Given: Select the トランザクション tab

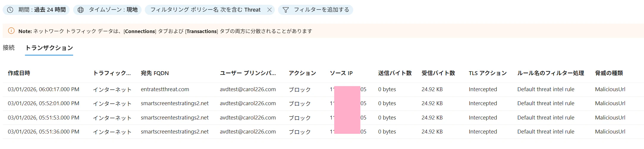Looking at the screenshot, I should pos(49,48).
